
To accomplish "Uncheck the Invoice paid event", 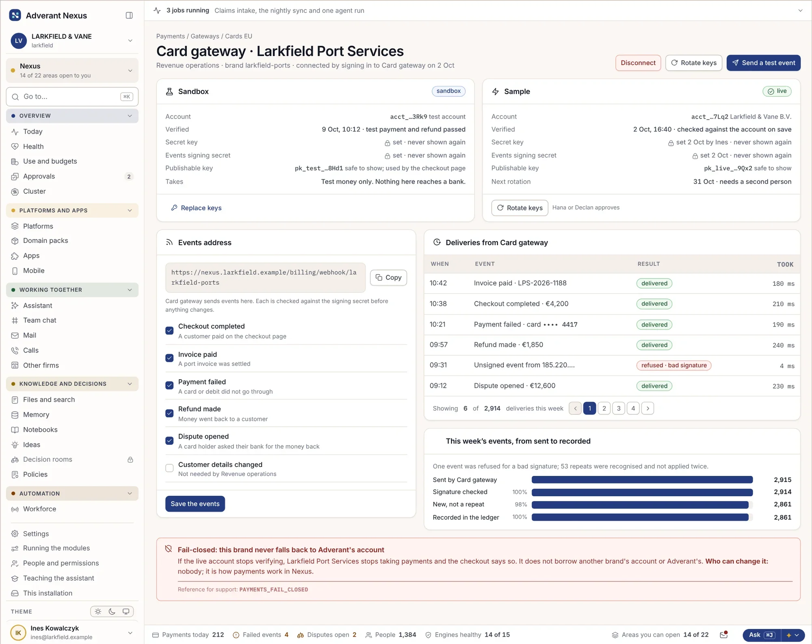I will pos(170,358).
